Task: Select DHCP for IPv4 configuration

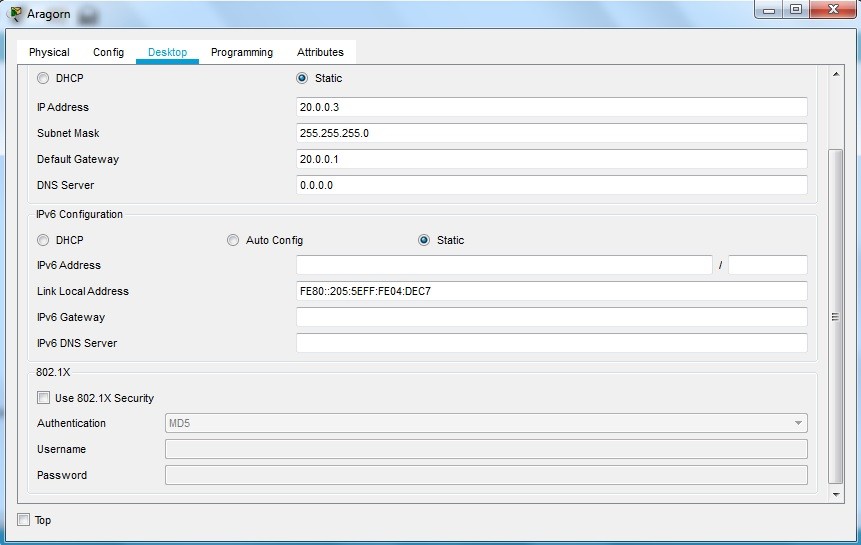Action: (x=43, y=78)
